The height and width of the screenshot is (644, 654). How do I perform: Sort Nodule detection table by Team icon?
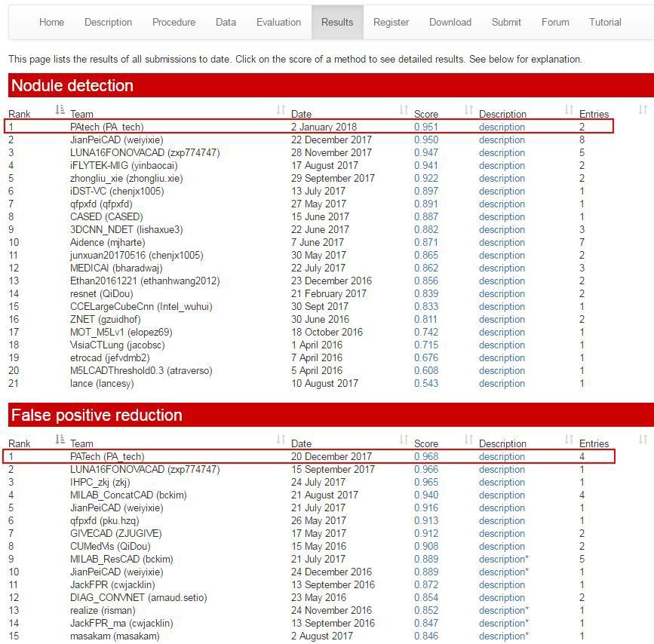click(x=281, y=109)
